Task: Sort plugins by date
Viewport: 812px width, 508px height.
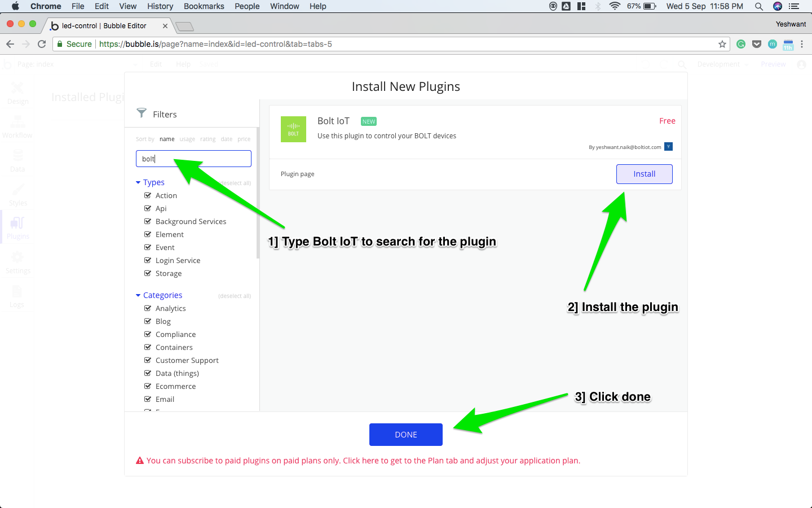Action: tap(227, 139)
